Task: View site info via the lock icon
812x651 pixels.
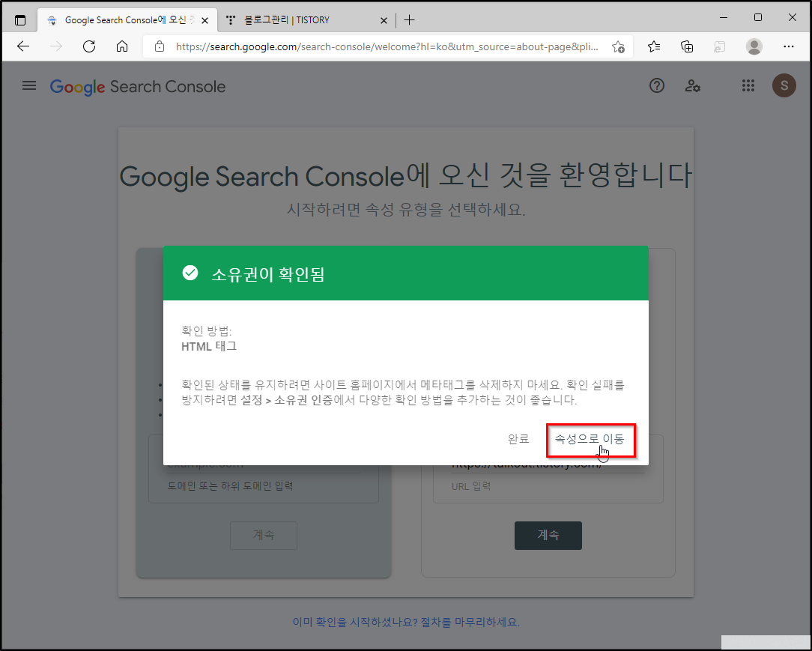Action: 160,46
